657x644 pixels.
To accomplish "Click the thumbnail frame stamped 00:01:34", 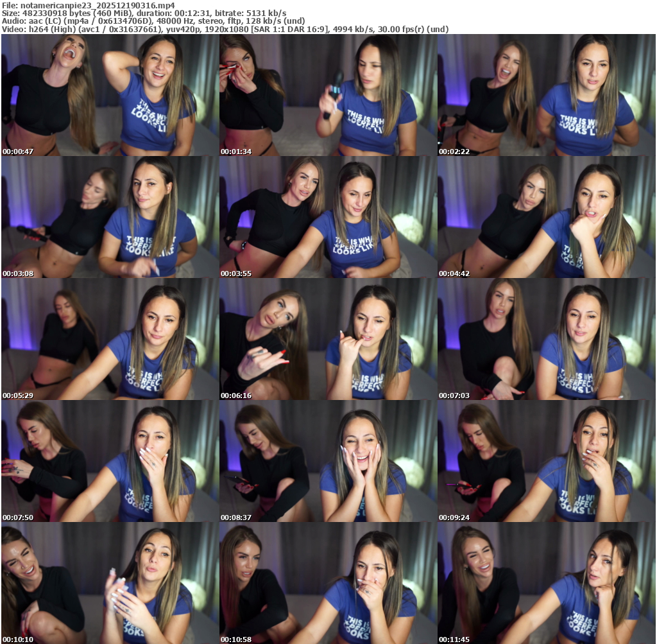I will 328,95.
